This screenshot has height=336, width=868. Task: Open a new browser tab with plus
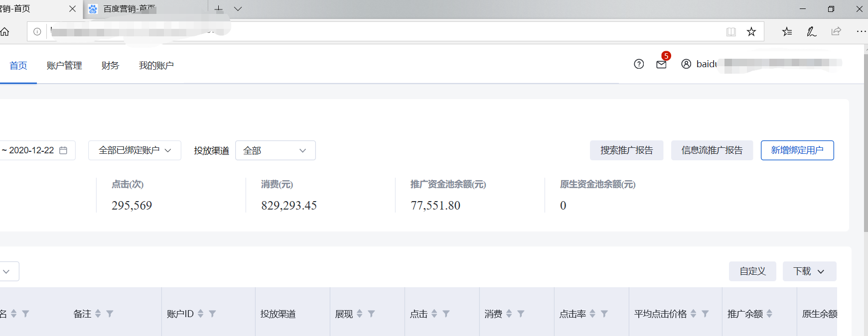(x=218, y=9)
